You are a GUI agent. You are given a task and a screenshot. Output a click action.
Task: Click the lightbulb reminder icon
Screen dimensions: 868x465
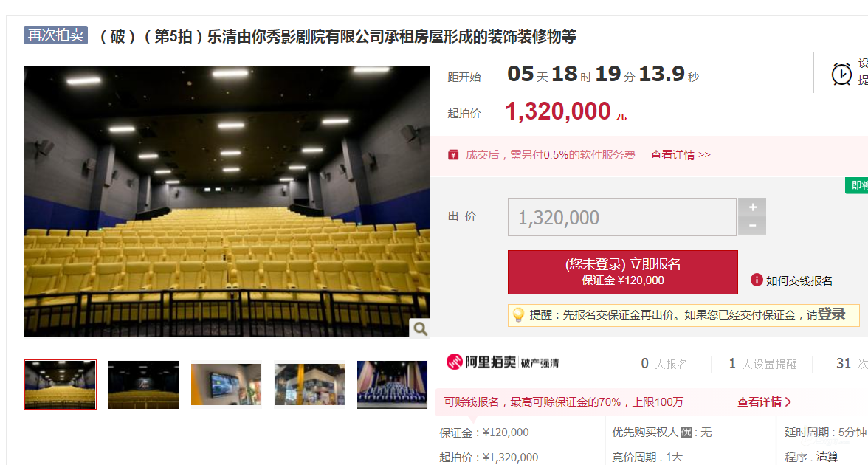pos(518,315)
